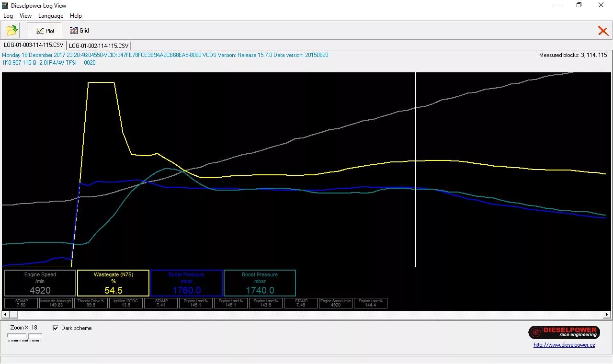Close log with red X icon
The image size is (613, 364).
point(603,31)
